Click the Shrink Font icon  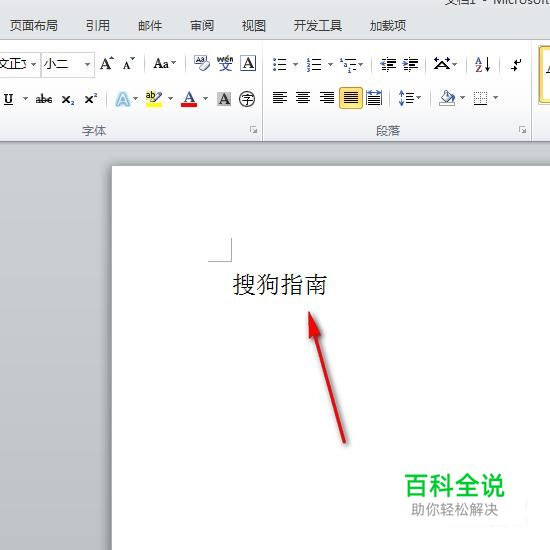pyautogui.click(x=128, y=64)
